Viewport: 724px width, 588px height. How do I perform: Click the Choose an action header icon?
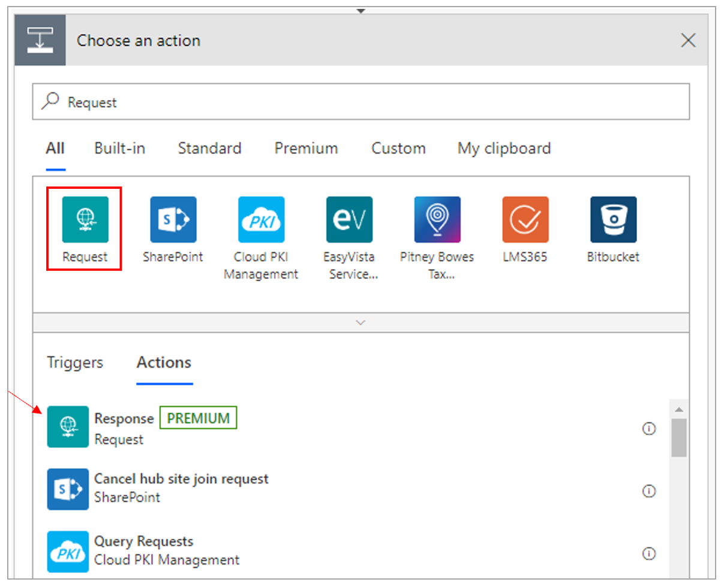(40, 40)
